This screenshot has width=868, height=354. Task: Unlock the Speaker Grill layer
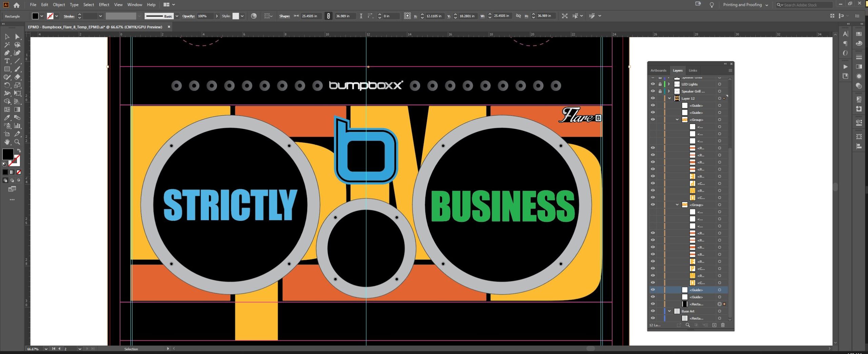[660, 91]
